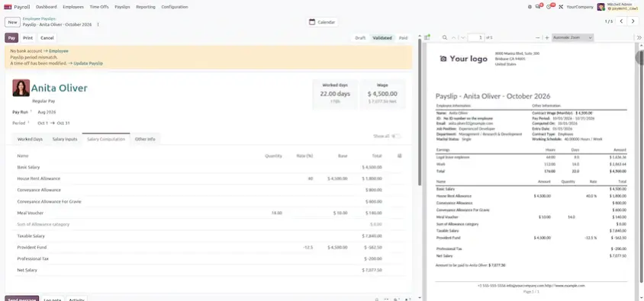
Task: Follow the Employee Payslips breadcrumb link
Action: 39,19
